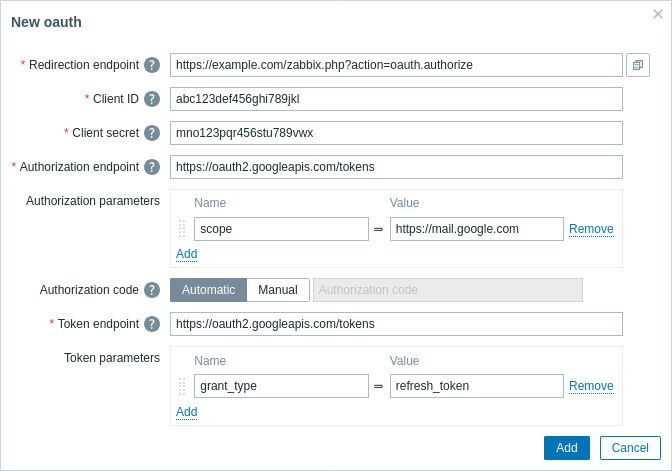Click the drag handle of the scope parameter row
This screenshot has width=672, height=471.
[182, 229]
